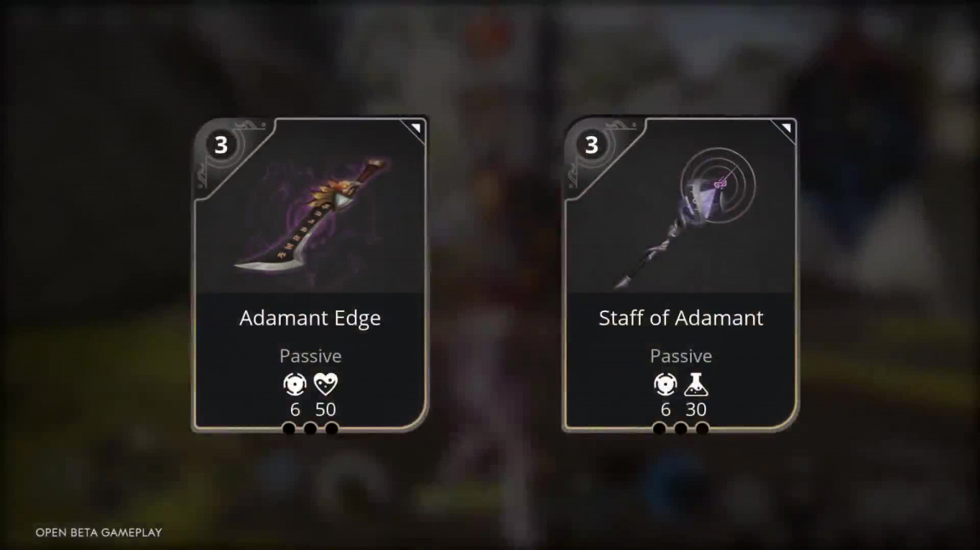980x550 pixels.
Task: Select middle upgrade dot under Staff of Adamant
Action: pos(681,428)
